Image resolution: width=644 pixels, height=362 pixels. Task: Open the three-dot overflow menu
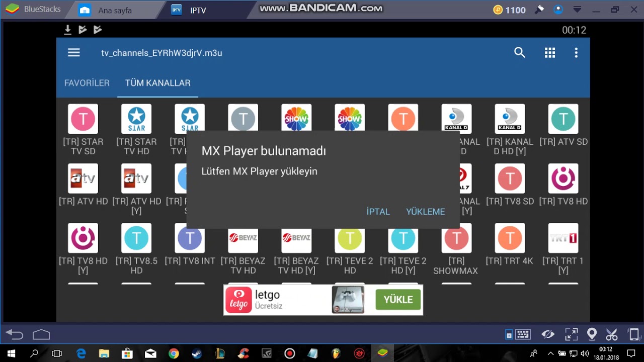pyautogui.click(x=576, y=53)
